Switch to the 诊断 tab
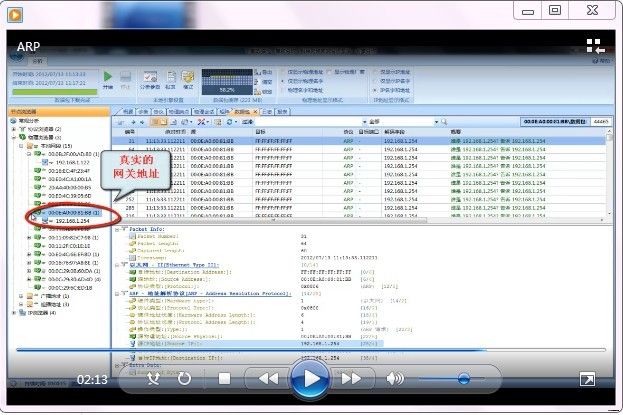The width and height of the screenshot is (623, 415). 143,112
